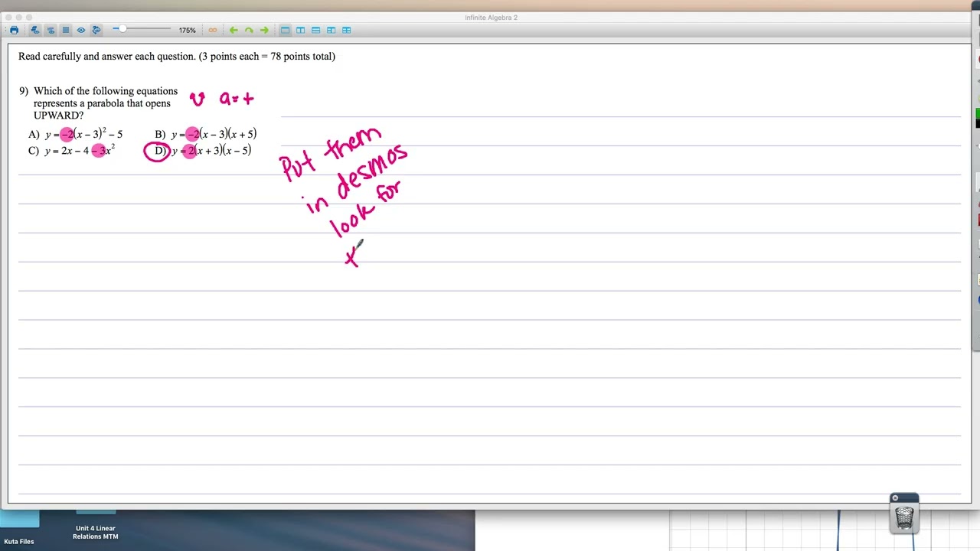Select the four-pane grid layout icon

click(346, 31)
